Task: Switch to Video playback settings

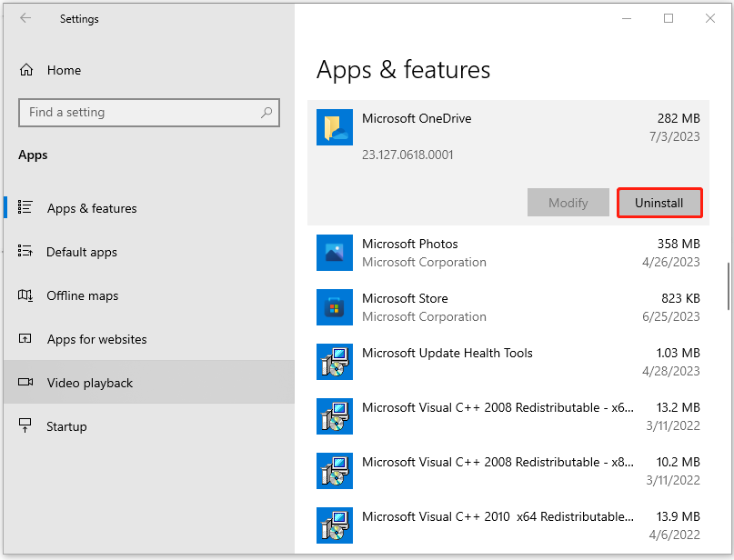Action: [90, 383]
